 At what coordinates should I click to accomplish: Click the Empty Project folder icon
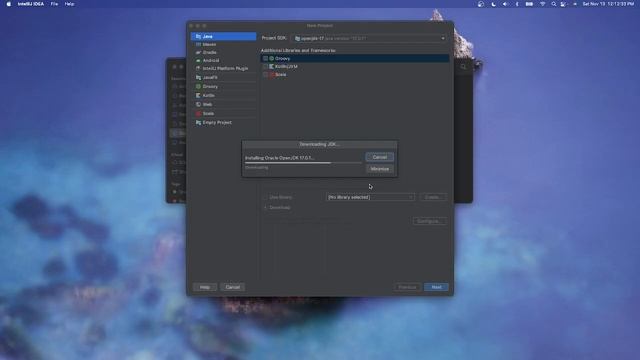[198, 122]
